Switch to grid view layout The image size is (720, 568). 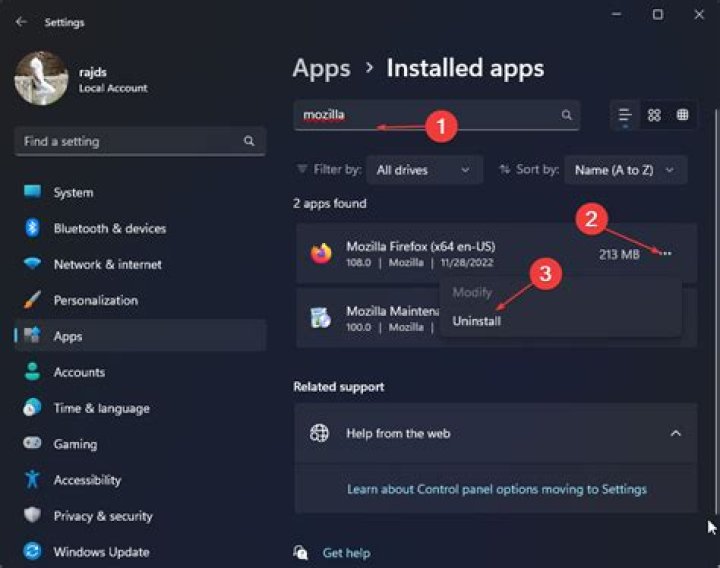654,115
